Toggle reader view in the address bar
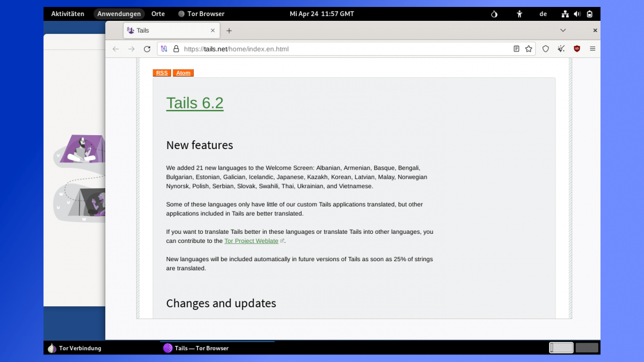Image resolution: width=644 pixels, height=362 pixels. [x=516, y=49]
